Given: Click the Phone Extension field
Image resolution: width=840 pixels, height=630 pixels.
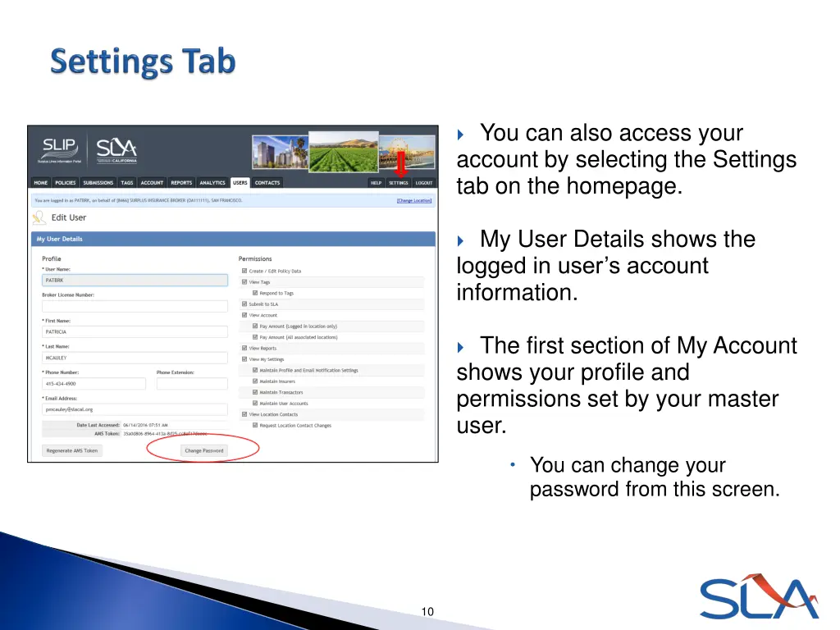Looking at the screenshot, I should tap(192, 384).
